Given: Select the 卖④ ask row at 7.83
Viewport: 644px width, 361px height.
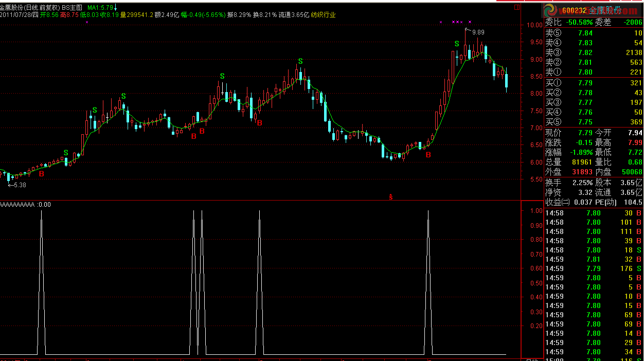Looking at the screenshot, I should [x=594, y=43].
